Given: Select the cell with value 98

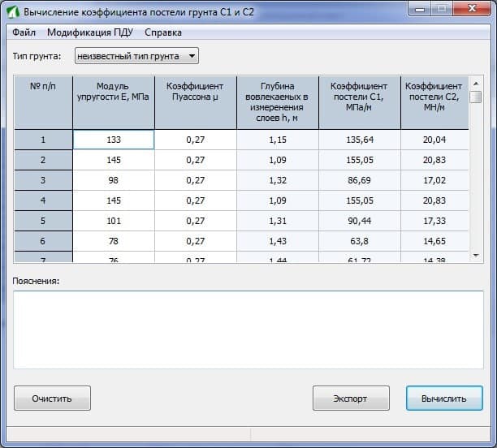Looking at the screenshot, I should point(114,180).
